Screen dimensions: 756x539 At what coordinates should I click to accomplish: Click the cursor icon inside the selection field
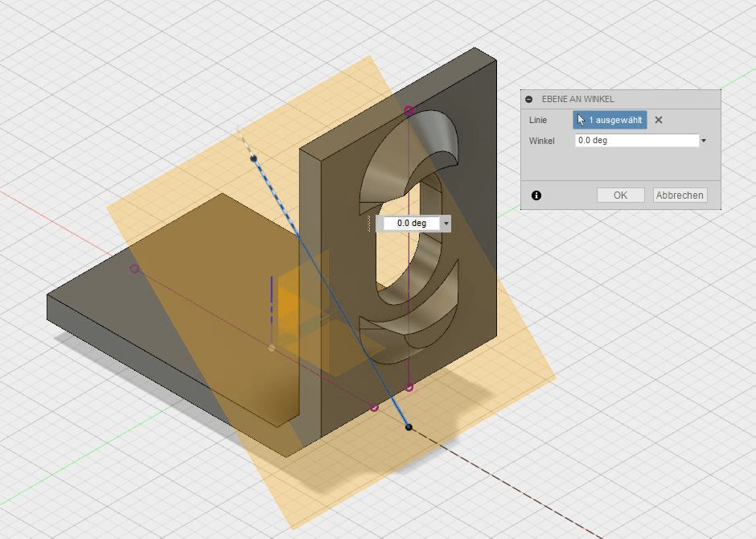pyautogui.click(x=582, y=118)
